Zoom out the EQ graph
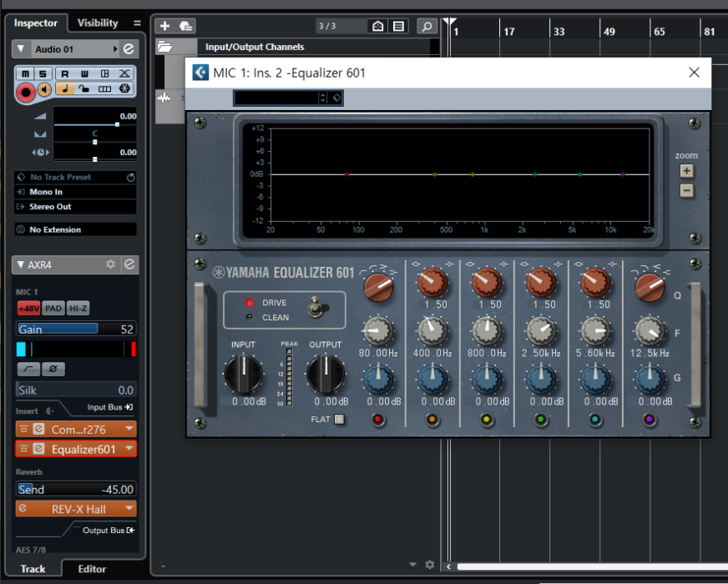The image size is (728, 584). (x=687, y=190)
